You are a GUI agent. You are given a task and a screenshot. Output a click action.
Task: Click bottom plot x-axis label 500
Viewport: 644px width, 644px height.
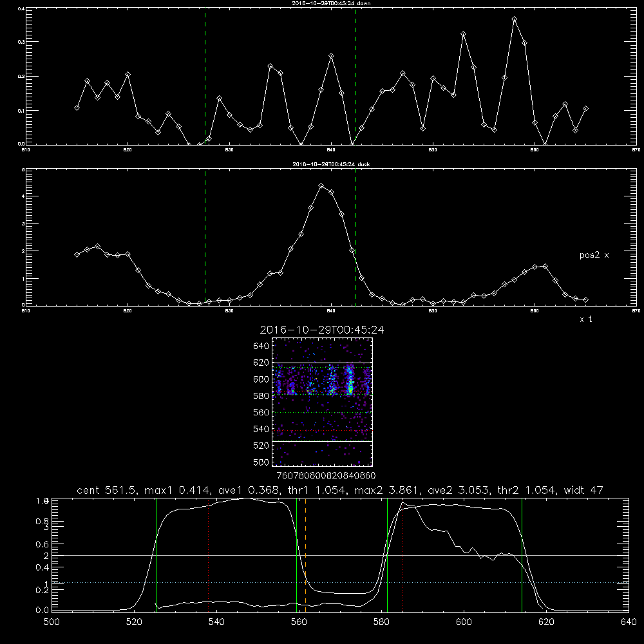pos(52,622)
